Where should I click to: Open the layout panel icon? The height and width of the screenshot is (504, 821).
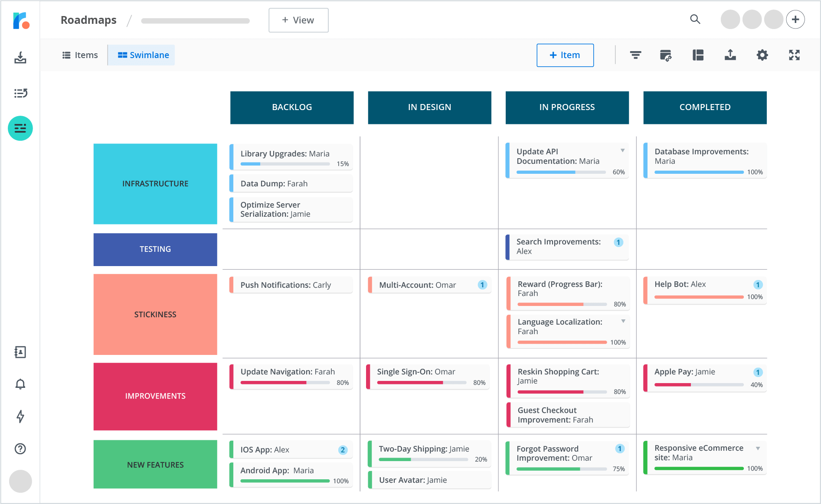[x=698, y=55]
